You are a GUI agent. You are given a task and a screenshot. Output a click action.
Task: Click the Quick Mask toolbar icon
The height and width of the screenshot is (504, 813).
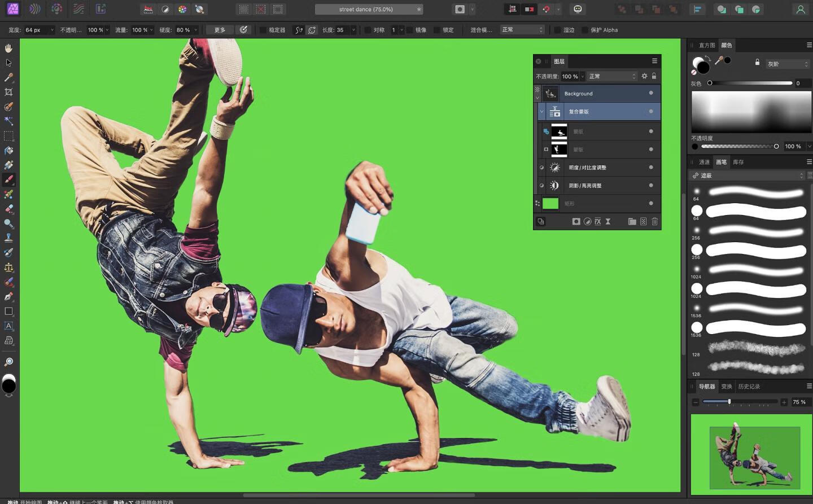click(x=460, y=9)
